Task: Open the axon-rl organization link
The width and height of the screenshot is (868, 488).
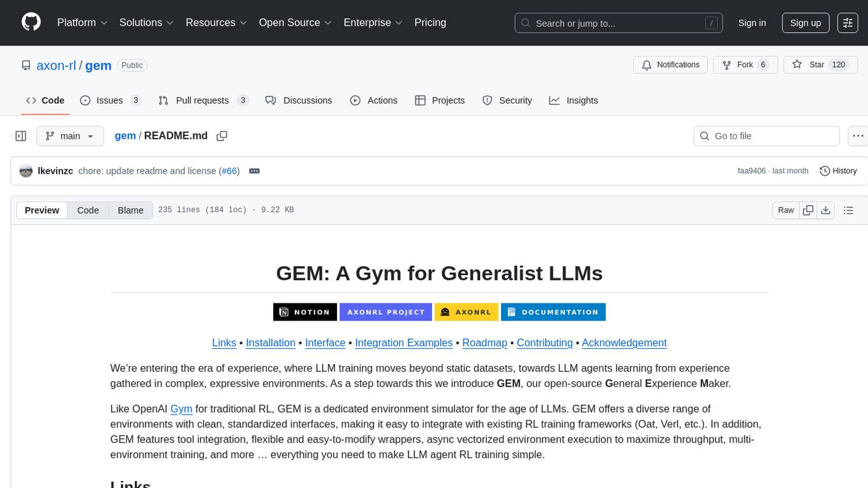Action: click(56, 65)
